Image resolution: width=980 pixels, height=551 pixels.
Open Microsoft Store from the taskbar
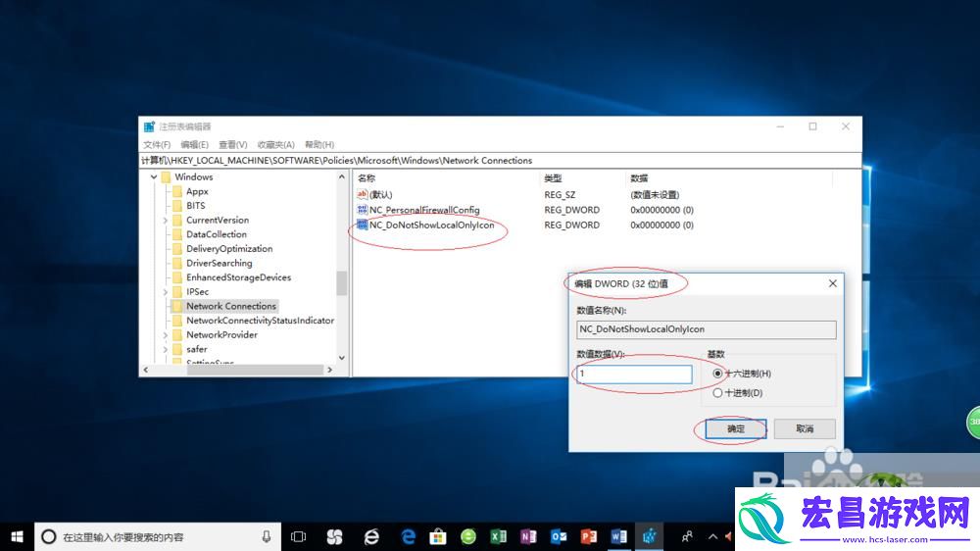pyautogui.click(x=438, y=536)
